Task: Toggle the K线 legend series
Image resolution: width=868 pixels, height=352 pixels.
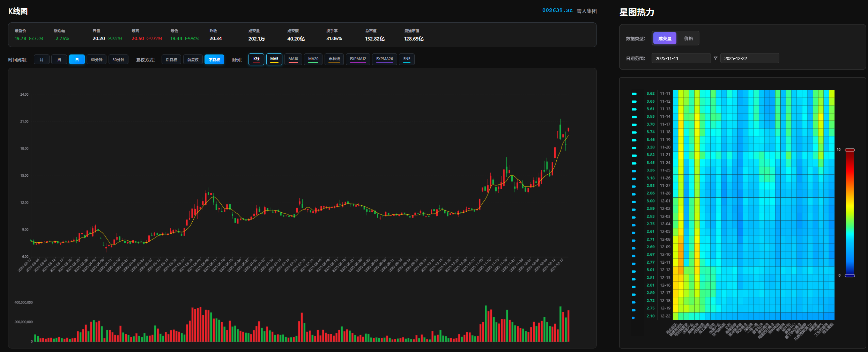Action: 256,59
